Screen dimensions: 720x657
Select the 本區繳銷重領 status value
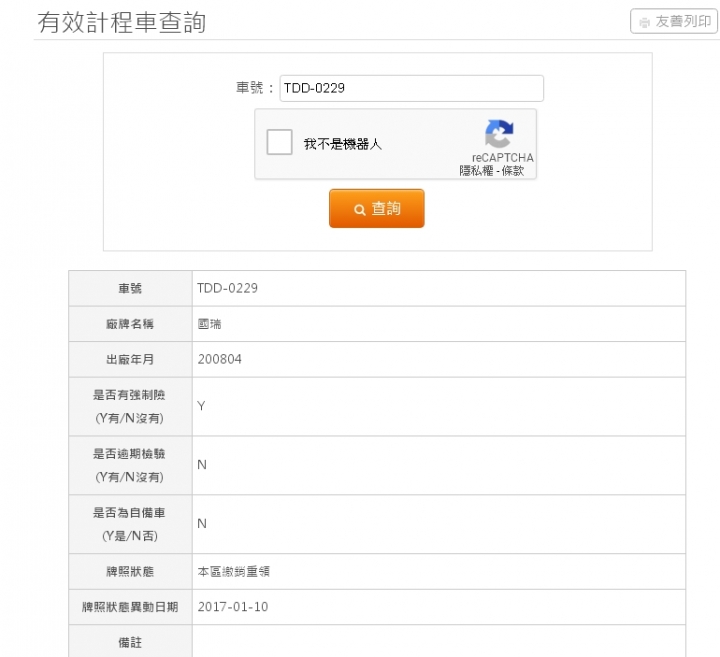pyautogui.click(x=233, y=572)
